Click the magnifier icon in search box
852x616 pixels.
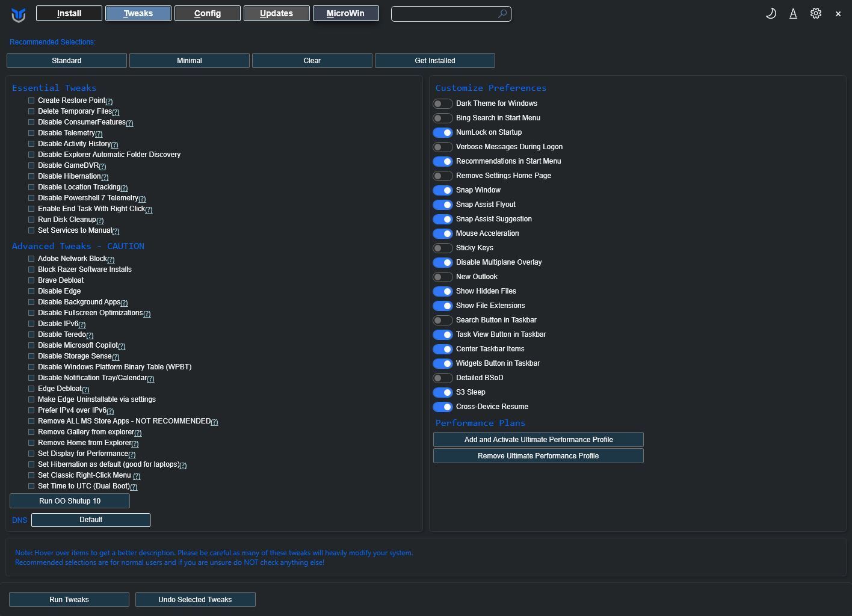[502, 14]
